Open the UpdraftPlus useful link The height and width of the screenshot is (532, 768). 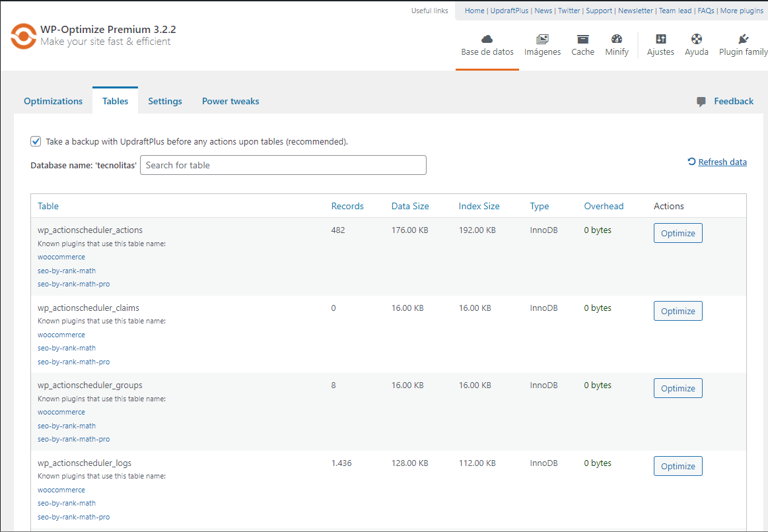pyautogui.click(x=509, y=11)
